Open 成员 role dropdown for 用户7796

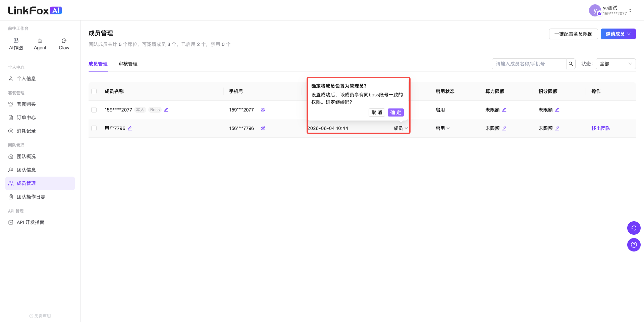click(400, 128)
